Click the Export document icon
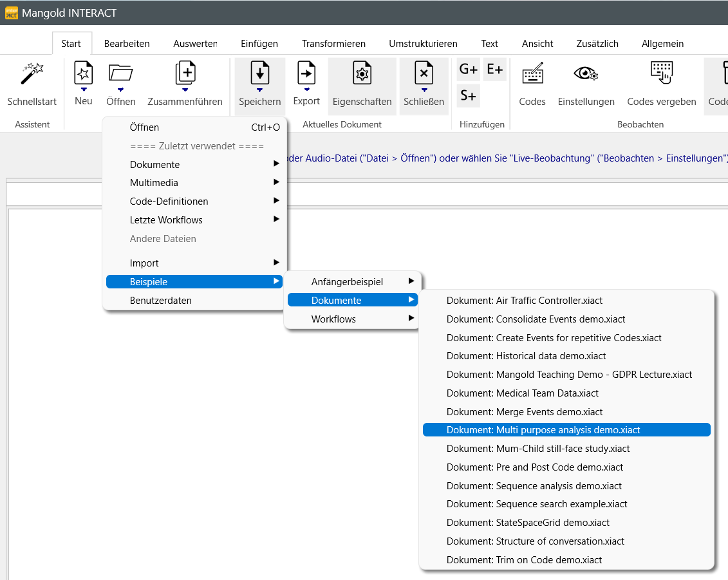Screen dimensions: 728x580 (x=306, y=73)
